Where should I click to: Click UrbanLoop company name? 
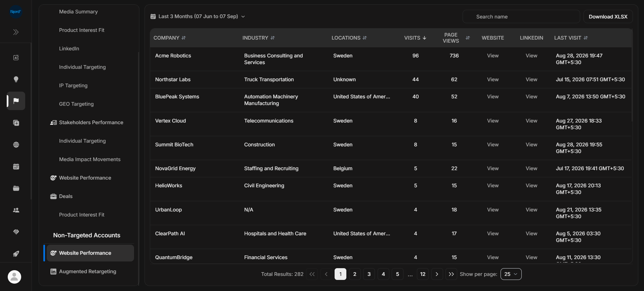[x=168, y=210]
